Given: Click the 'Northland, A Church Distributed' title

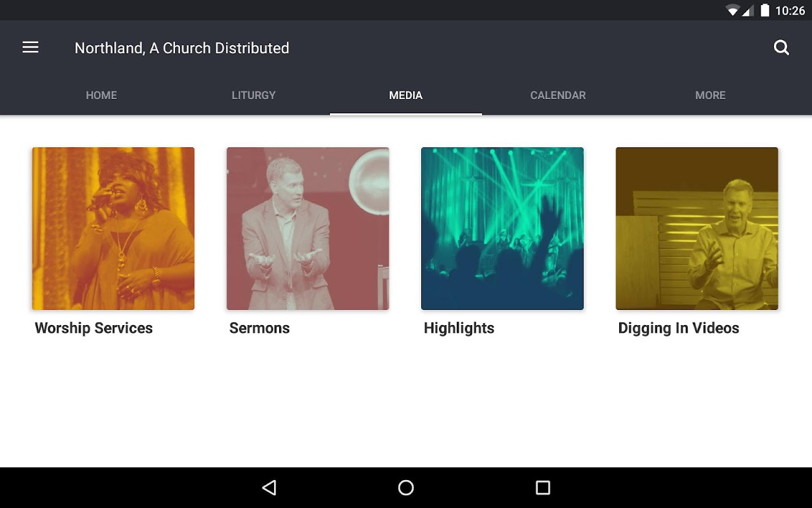Looking at the screenshot, I should click(x=182, y=48).
